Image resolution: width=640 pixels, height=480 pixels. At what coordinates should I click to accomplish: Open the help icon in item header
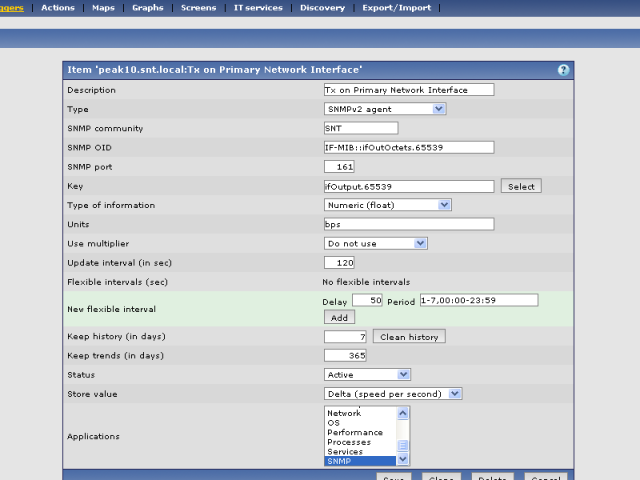(563, 70)
